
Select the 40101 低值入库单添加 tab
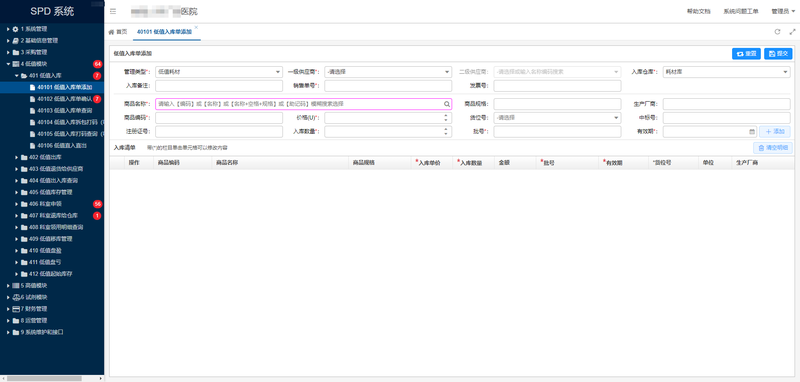click(x=164, y=32)
